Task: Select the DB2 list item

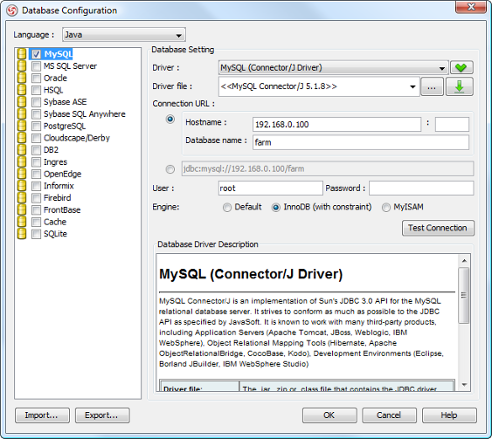Action: point(51,150)
